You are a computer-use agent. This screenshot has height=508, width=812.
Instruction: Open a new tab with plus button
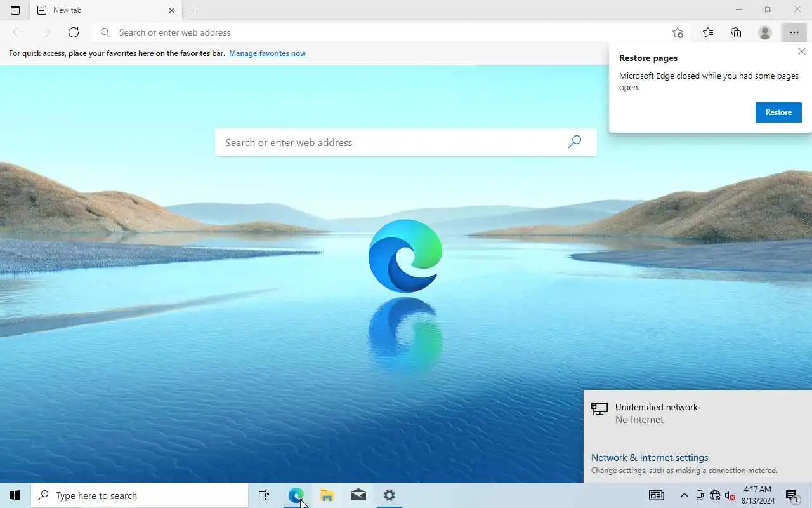coord(193,10)
